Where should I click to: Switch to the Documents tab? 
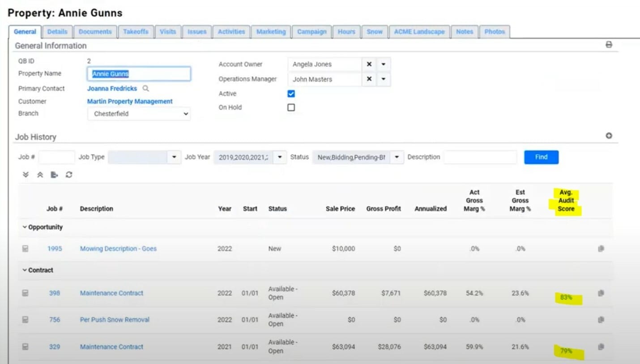tap(95, 32)
